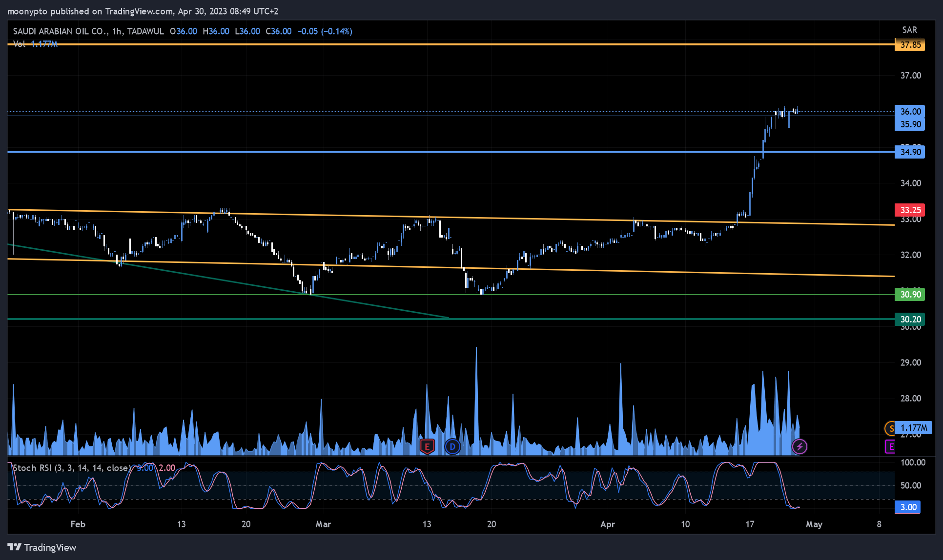Click the 3.00 Stoch RSI value label
The width and height of the screenshot is (943, 560).
coord(908,507)
